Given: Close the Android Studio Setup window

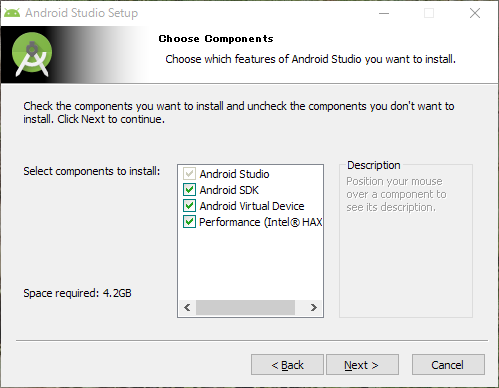Looking at the screenshot, I should click(x=475, y=13).
